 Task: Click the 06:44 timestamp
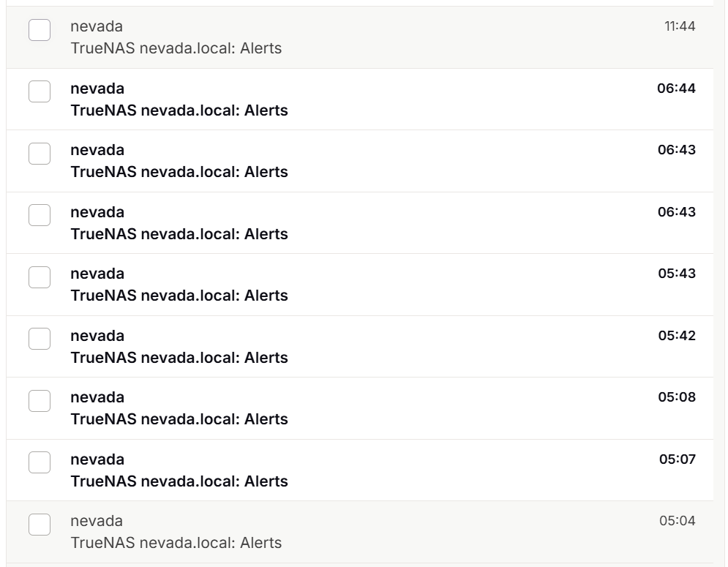click(676, 89)
